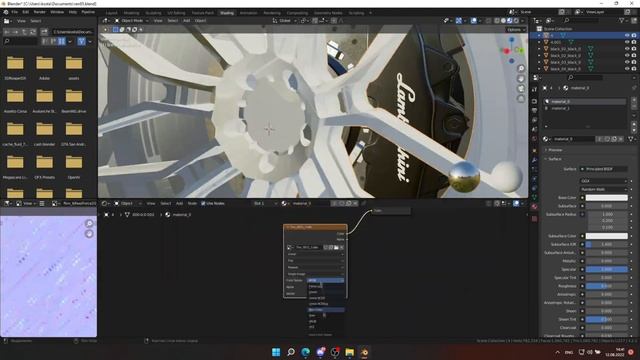Image resolution: width=640 pixels, height=360 pixels.
Task: Adjust the Roughness slider
Action: point(607,286)
